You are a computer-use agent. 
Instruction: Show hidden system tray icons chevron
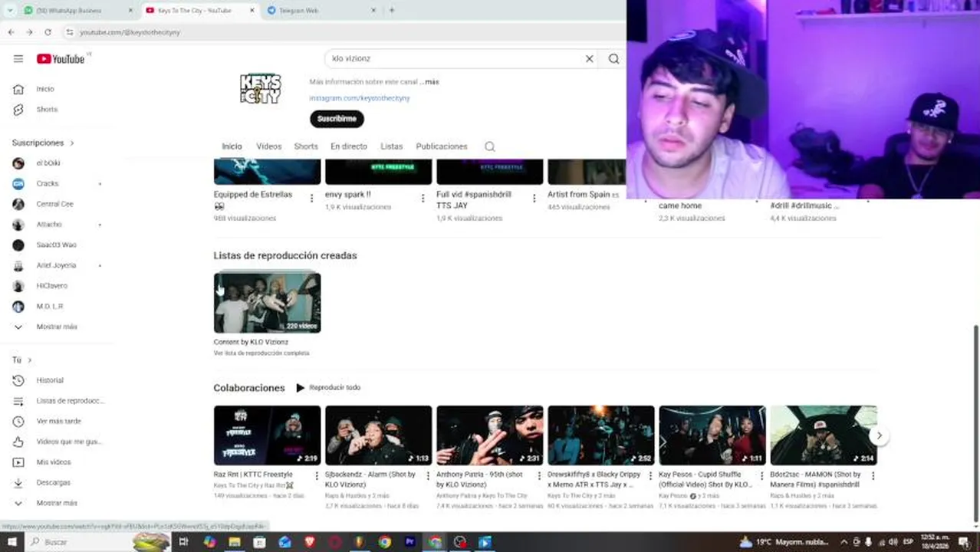click(x=844, y=542)
